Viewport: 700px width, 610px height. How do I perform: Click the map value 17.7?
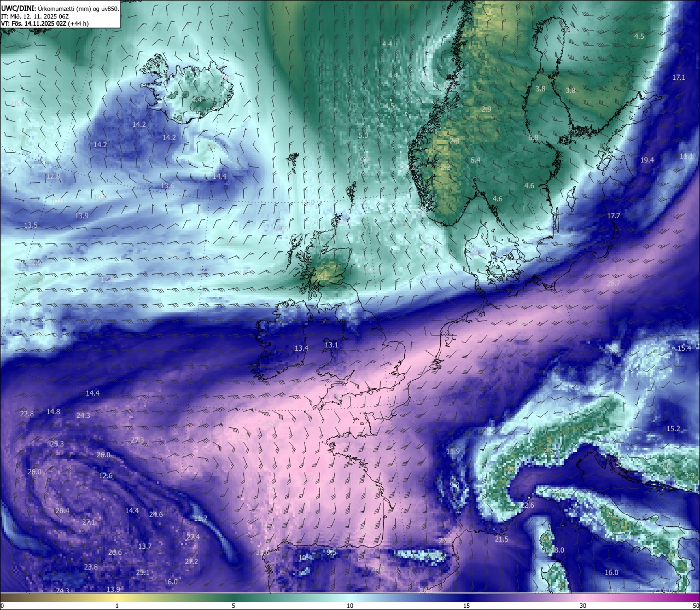click(614, 216)
